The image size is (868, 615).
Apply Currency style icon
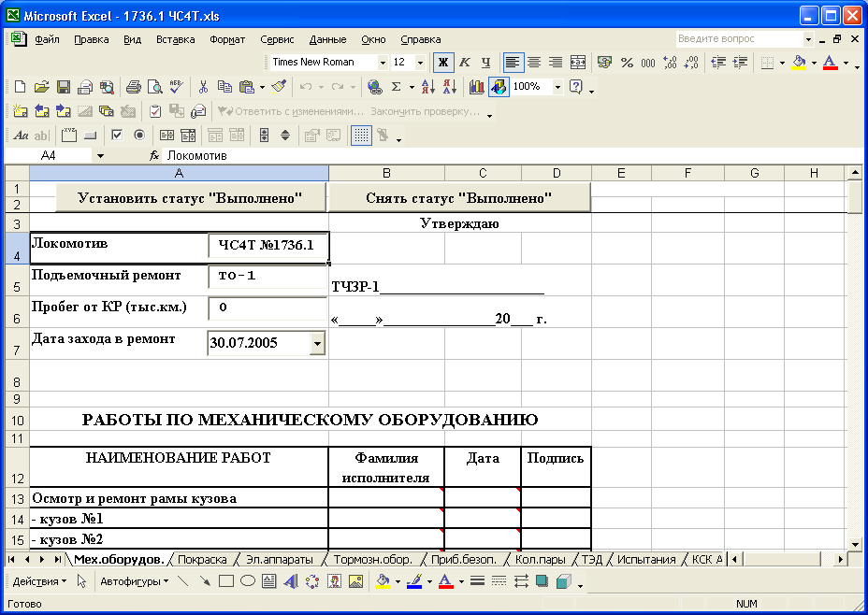(x=604, y=62)
